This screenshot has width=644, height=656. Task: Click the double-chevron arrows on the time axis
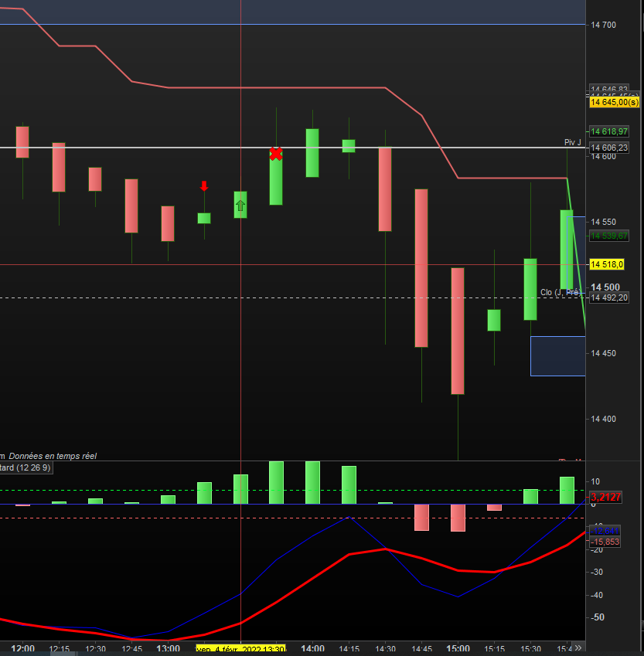(578, 648)
